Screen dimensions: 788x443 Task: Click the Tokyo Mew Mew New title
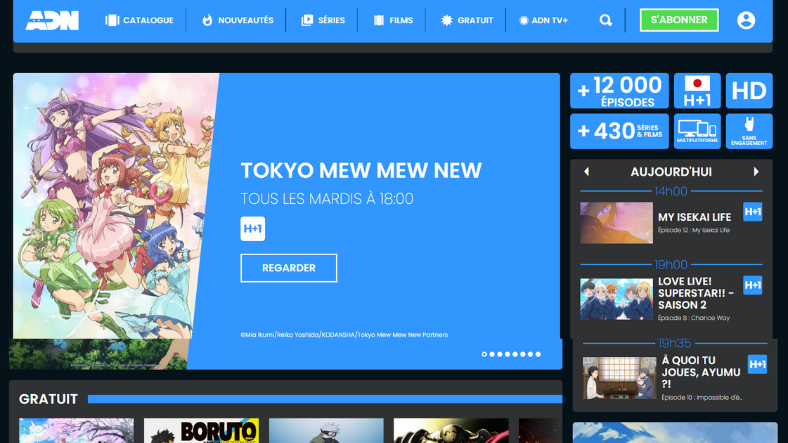point(361,170)
